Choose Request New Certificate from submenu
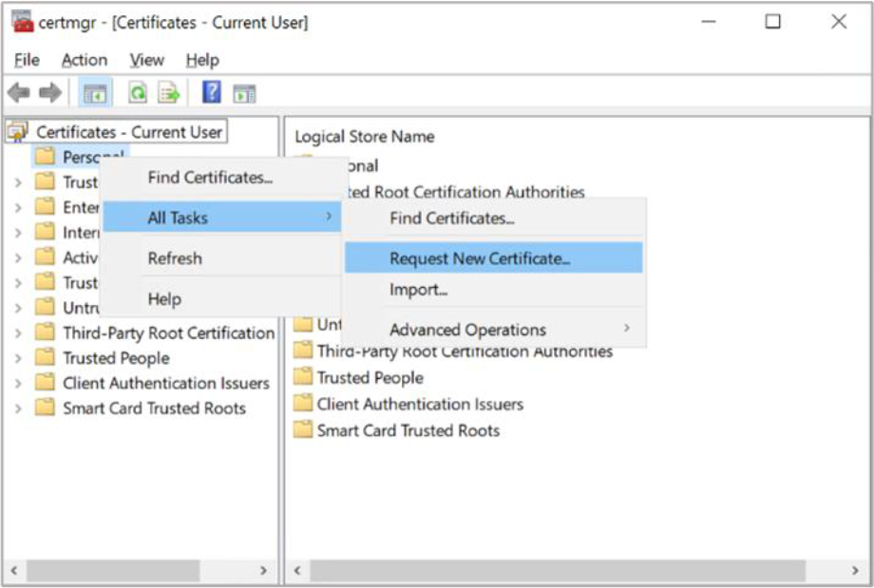Viewport: 874px width, 588px height. click(480, 258)
